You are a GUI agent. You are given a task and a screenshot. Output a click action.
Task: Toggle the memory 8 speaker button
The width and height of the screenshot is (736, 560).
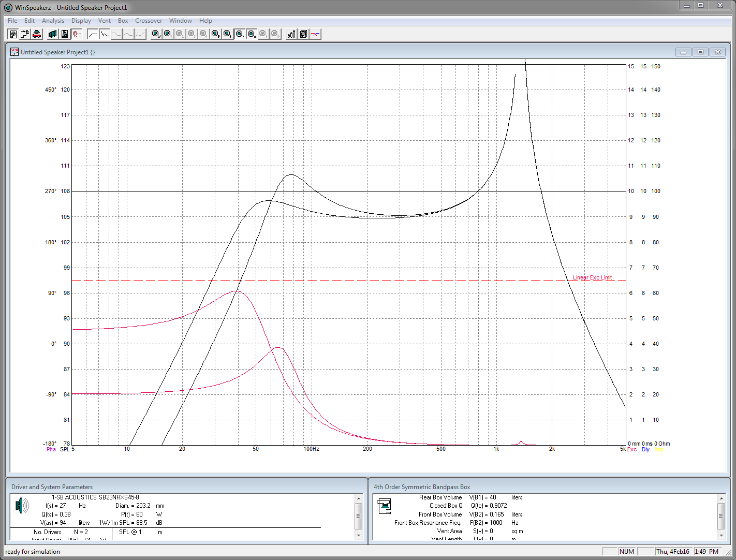(252, 34)
